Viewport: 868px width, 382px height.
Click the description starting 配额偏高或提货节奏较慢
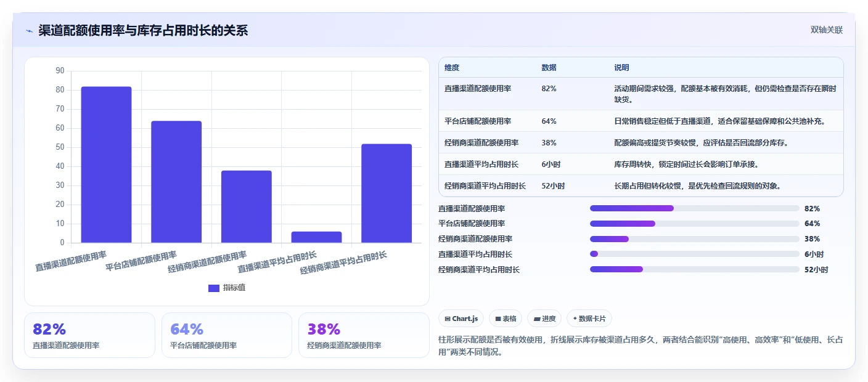(702, 143)
